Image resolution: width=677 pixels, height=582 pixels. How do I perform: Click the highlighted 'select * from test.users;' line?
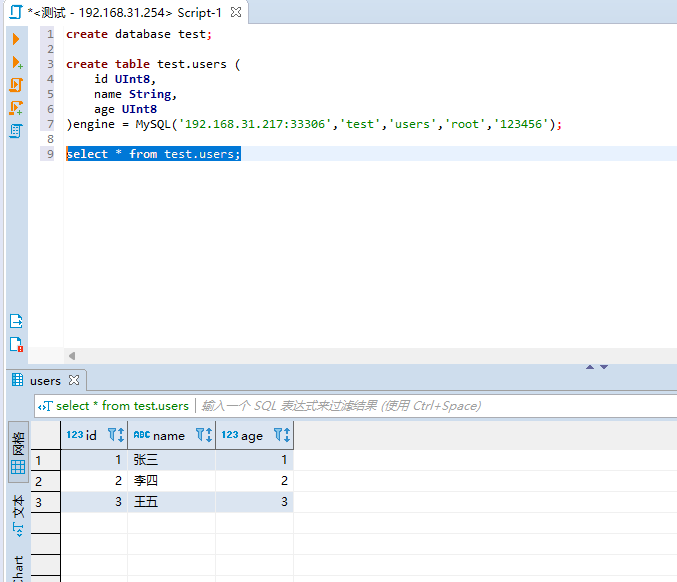point(154,154)
